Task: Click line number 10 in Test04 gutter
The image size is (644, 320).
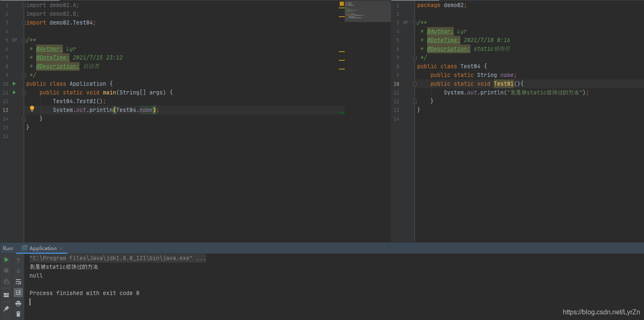Action: click(396, 84)
